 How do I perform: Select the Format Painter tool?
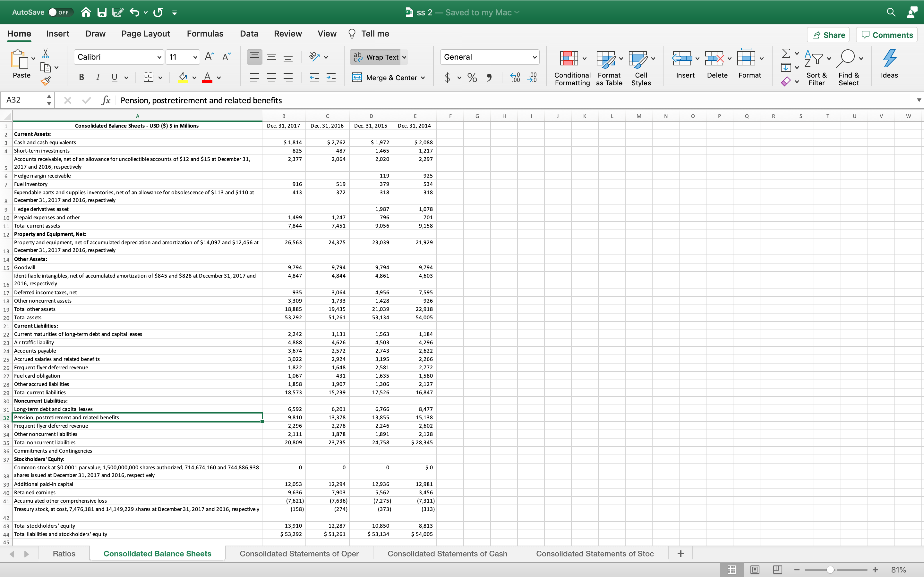click(46, 81)
